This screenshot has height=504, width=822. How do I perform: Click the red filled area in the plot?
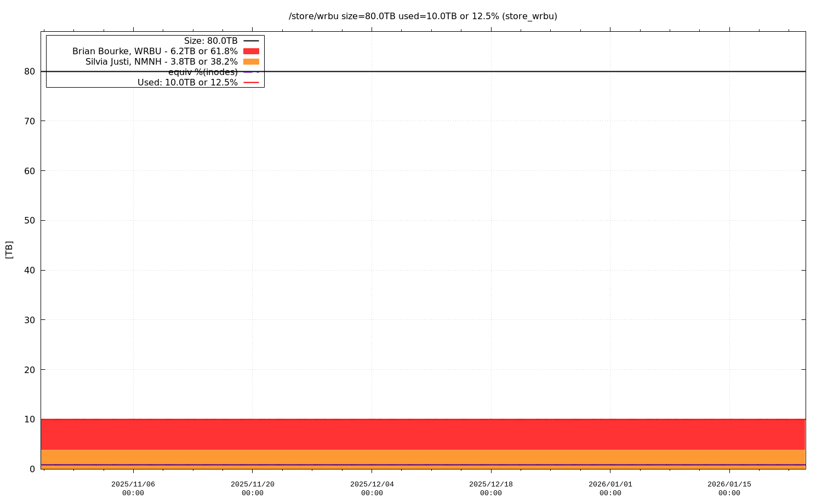click(422, 434)
